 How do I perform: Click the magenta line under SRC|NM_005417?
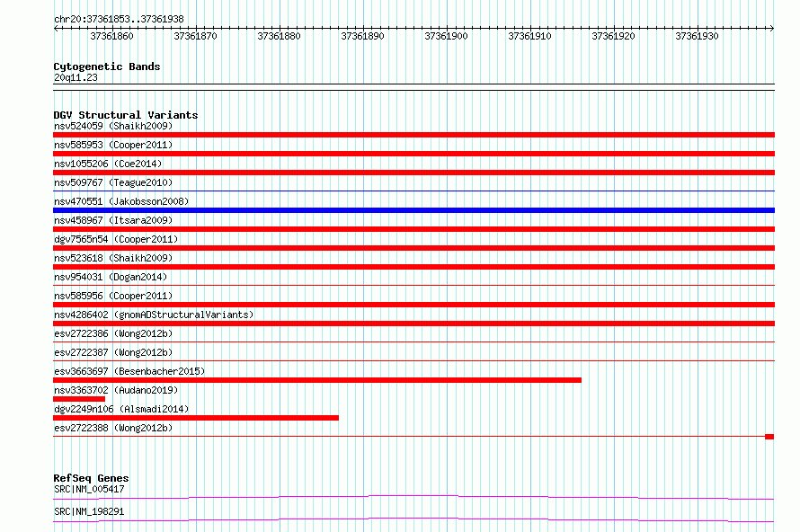pyautogui.click(x=413, y=497)
